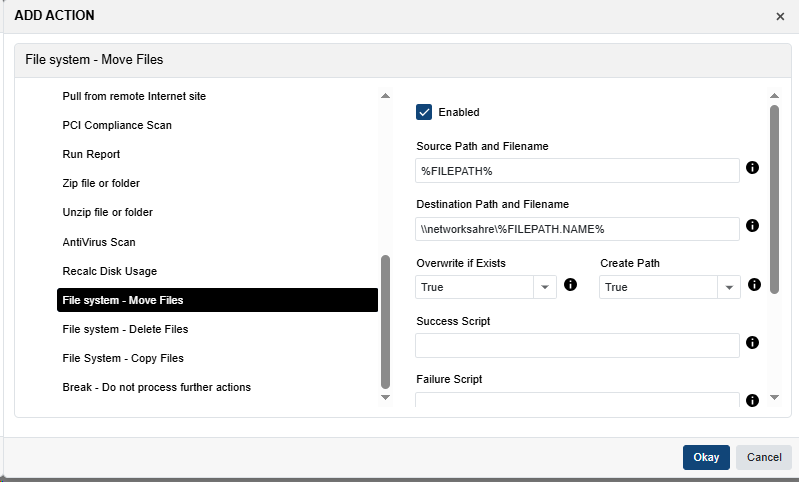The width and height of the screenshot is (799, 482).
Task: Click info icon beside Failure Script field
Action: pos(753,400)
